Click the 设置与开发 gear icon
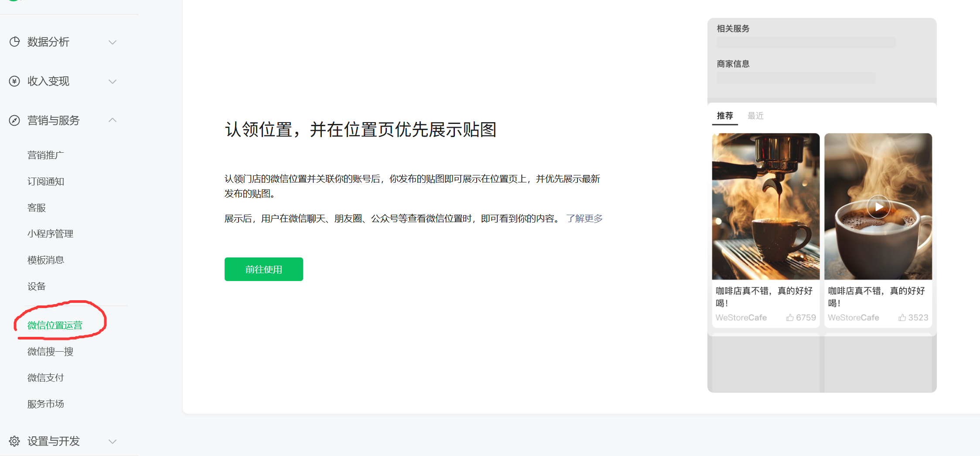980x456 pixels. pos(14,441)
